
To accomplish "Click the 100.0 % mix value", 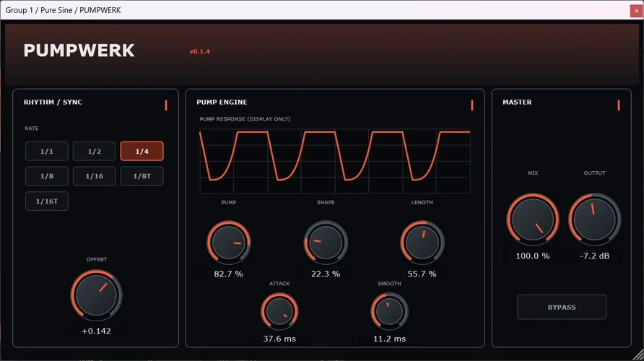I will [533, 256].
